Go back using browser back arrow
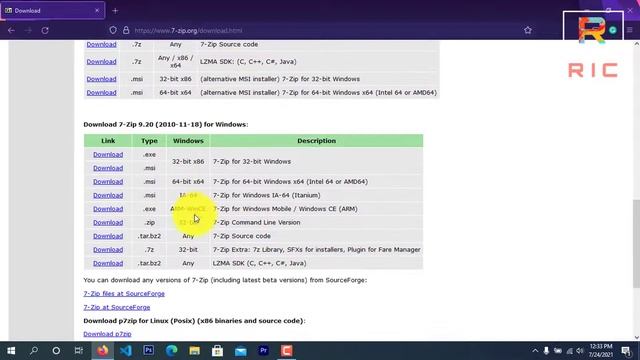This screenshot has height=360, width=640. coord(11,30)
